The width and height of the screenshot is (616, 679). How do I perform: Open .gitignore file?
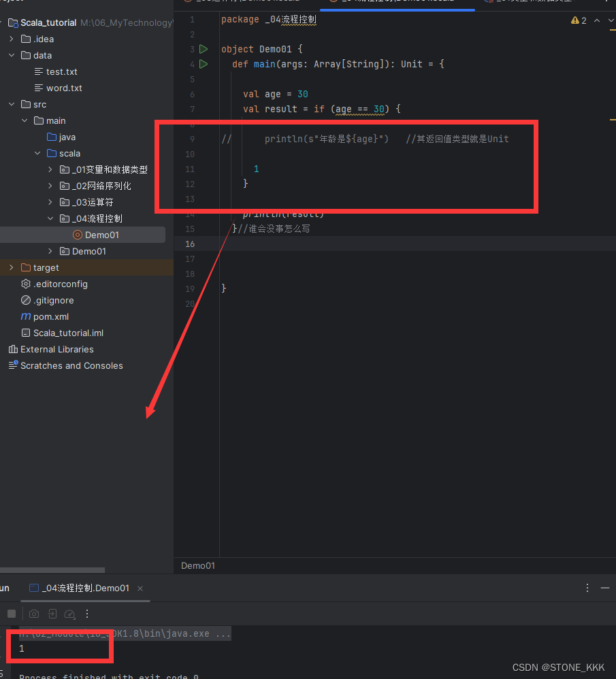[x=47, y=301]
